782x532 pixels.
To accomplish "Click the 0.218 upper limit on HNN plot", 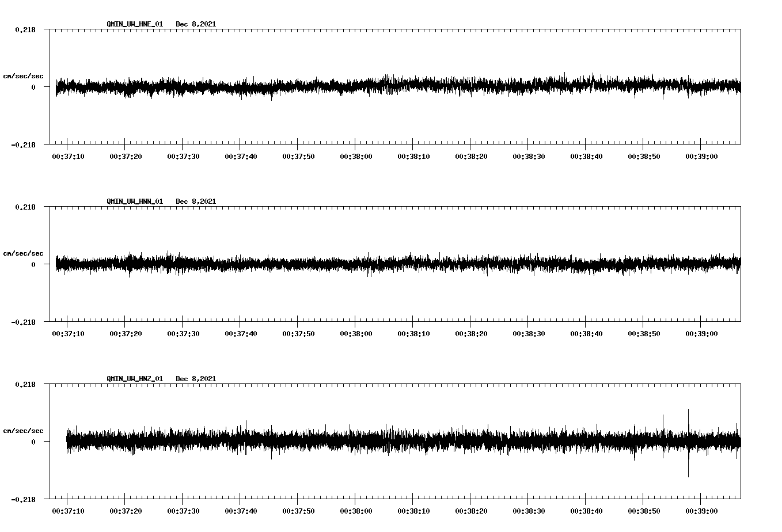I will point(25,207).
